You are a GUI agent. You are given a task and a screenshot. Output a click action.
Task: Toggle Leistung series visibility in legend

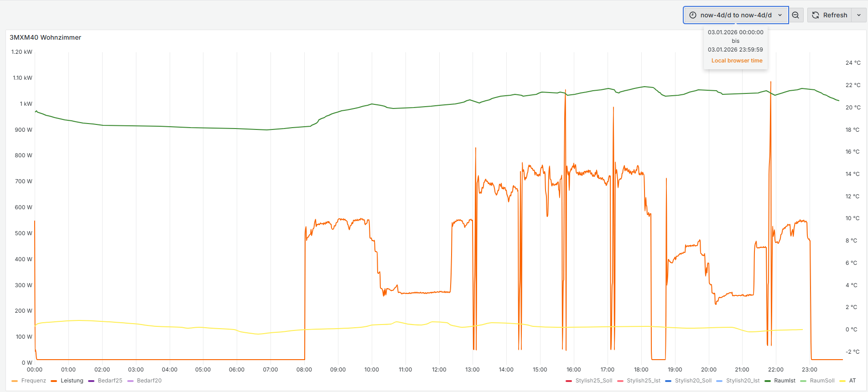pos(72,381)
